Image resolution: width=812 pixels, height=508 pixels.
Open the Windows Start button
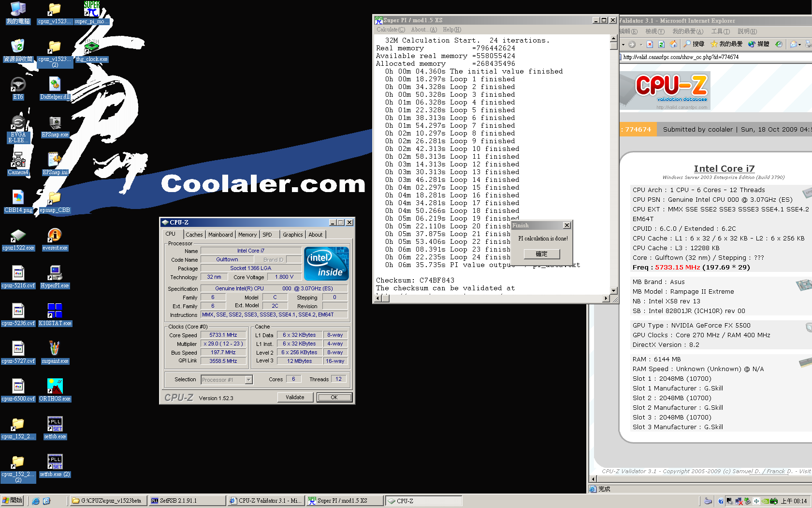click(13, 501)
